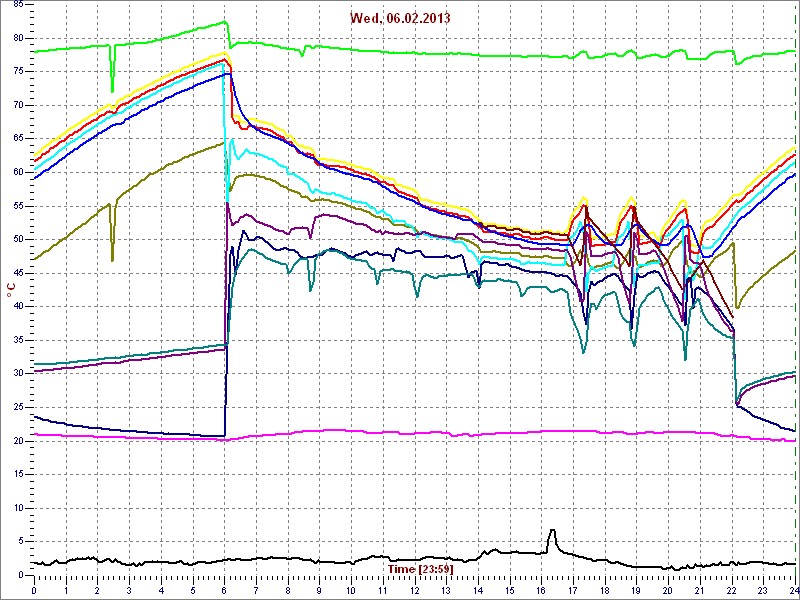Select the temperature axis value "45"
The height and width of the screenshot is (600, 800).
tap(17, 273)
